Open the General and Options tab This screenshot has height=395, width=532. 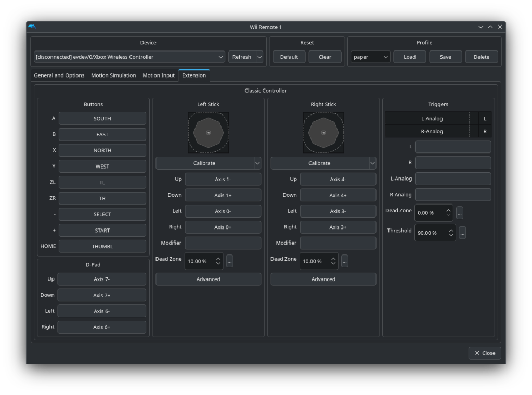point(59,75)
